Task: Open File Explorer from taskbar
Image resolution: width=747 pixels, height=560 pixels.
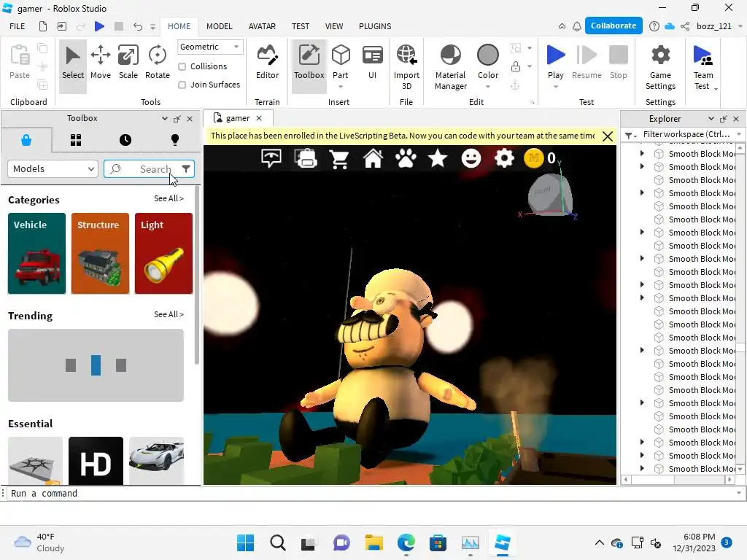Action: [374, 542]
